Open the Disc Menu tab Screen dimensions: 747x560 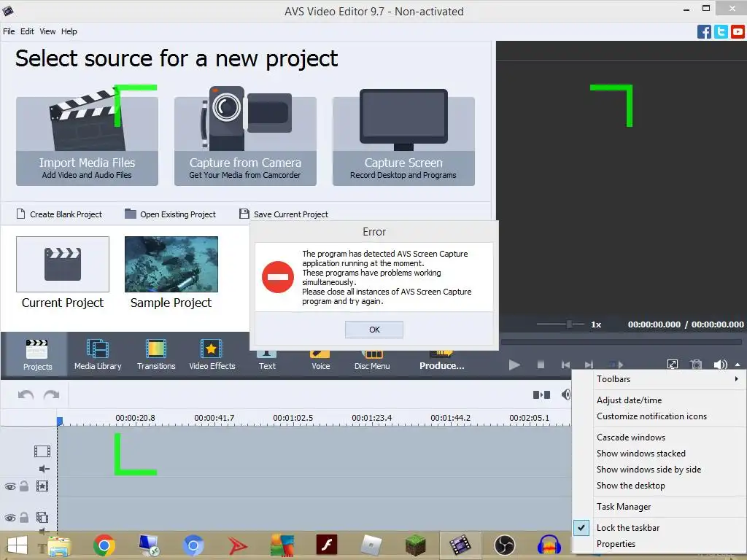tap(372, 361)
